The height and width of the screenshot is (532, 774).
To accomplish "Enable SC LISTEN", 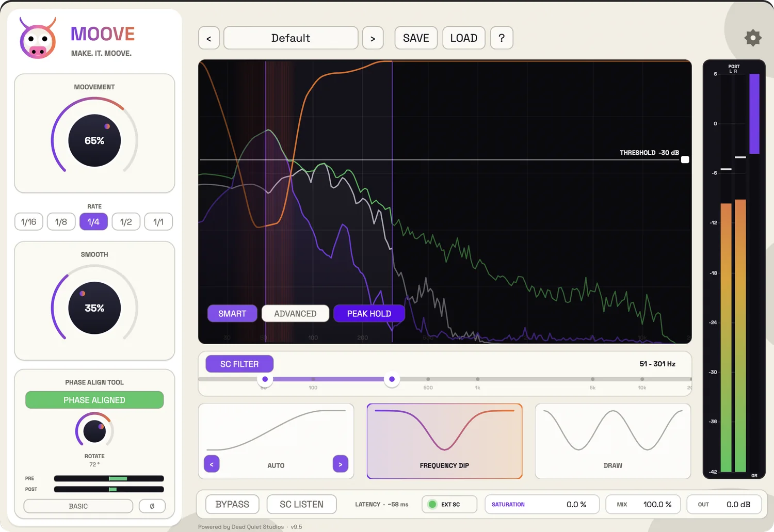I will (301, 504).
